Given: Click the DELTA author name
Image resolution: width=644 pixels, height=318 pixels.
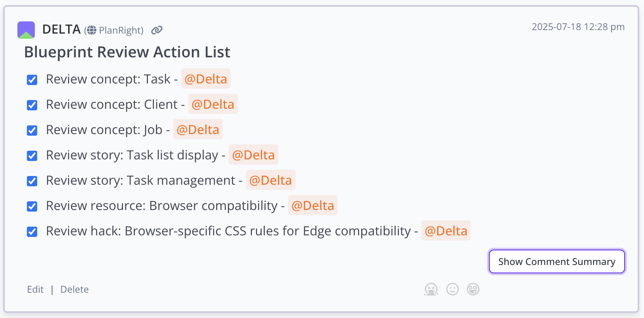Looking at the screenshot, I should click(x=61, y=29).
